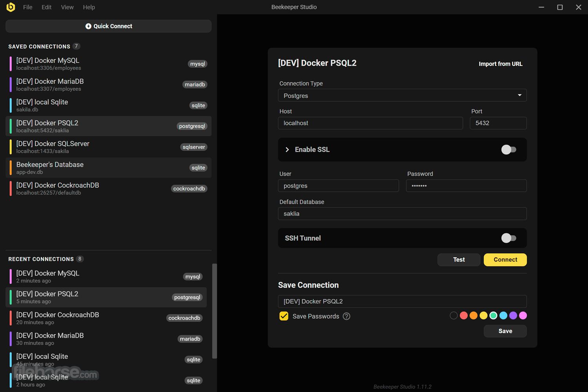Image resolution: width=588 pixels, height=392 pixels.
Task: Open the Connection Type dropdown
Action: pos(402,96)
